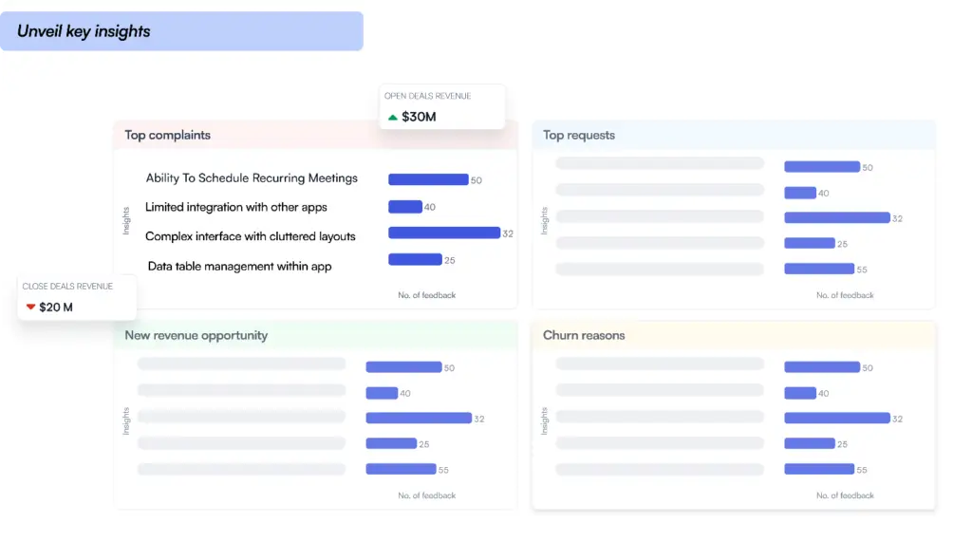Click the 'Ability To Schedule Recurring Meetings' complaint
972x560 pixels.
[252, 178]
